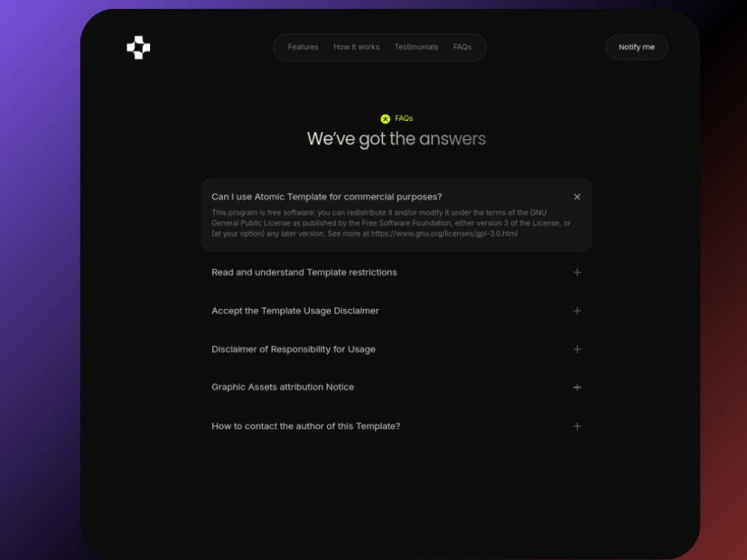The image size is (747, 560).
Task: Click plus icon for contact author row
Action: tap(577, 426)
